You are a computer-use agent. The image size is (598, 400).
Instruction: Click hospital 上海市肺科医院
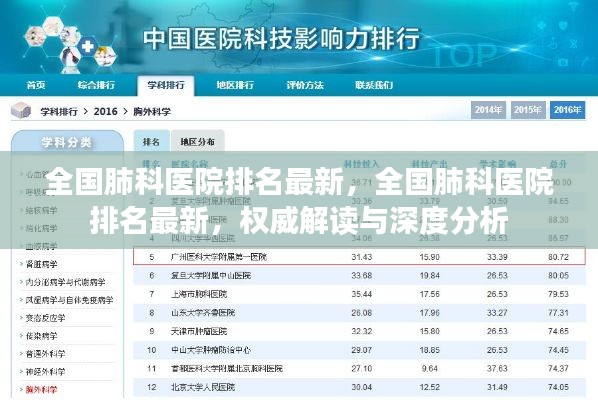pos(199,294)
